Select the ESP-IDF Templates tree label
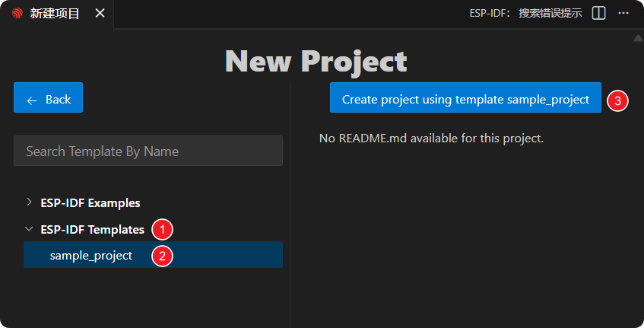The image size is (644, 328). (92, 229)
